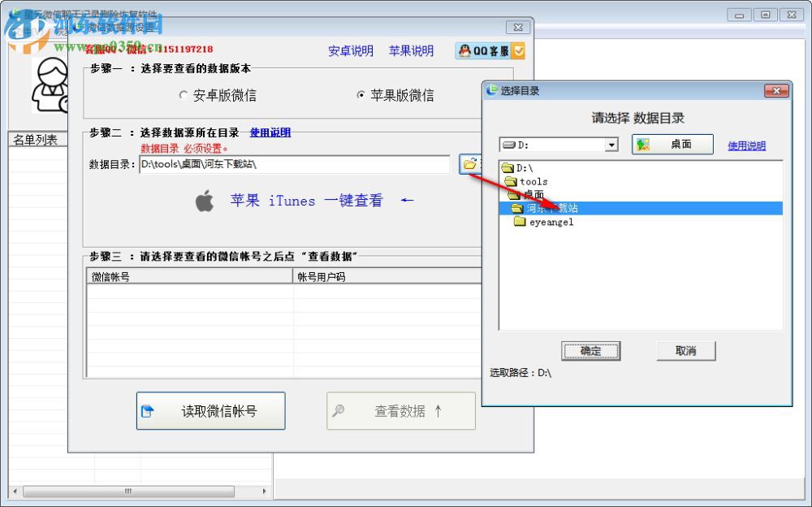The image size is (812, 507).
Task: Click 选取路径 : D:\ status text
Action: 520,373
